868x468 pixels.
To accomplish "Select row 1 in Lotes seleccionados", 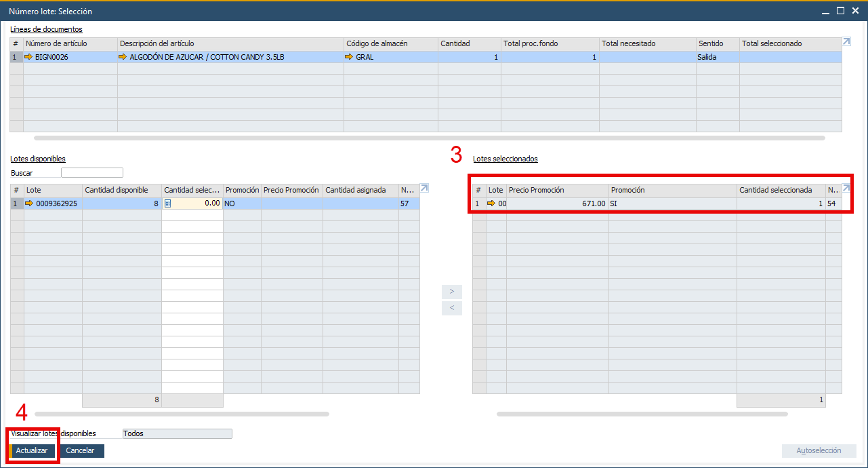I will click(479, 203).
